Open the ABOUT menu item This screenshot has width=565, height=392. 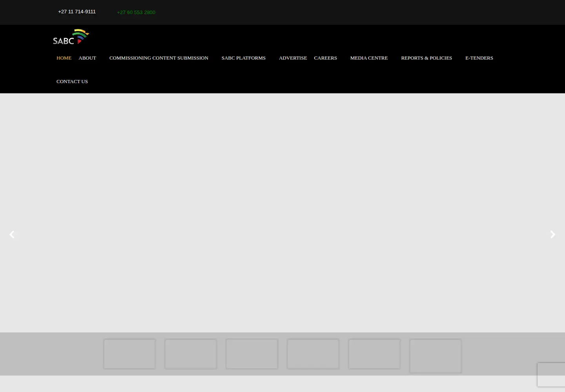click(x=87, y=58)
